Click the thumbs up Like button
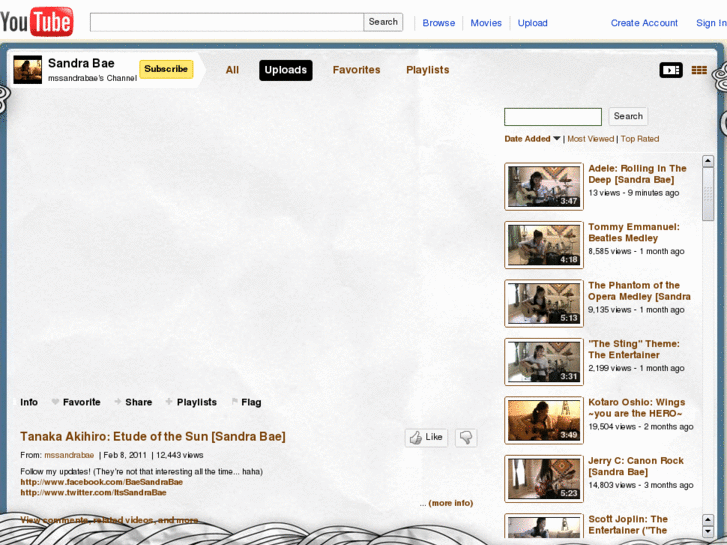Screen dimensions: 727x545 (x=426, y=437)
